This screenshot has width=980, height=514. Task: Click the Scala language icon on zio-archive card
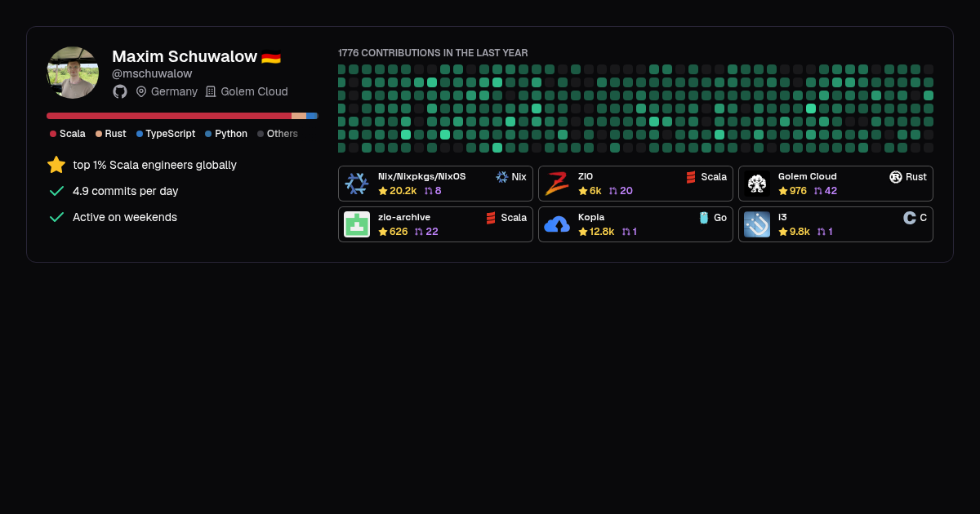point(491,218)
